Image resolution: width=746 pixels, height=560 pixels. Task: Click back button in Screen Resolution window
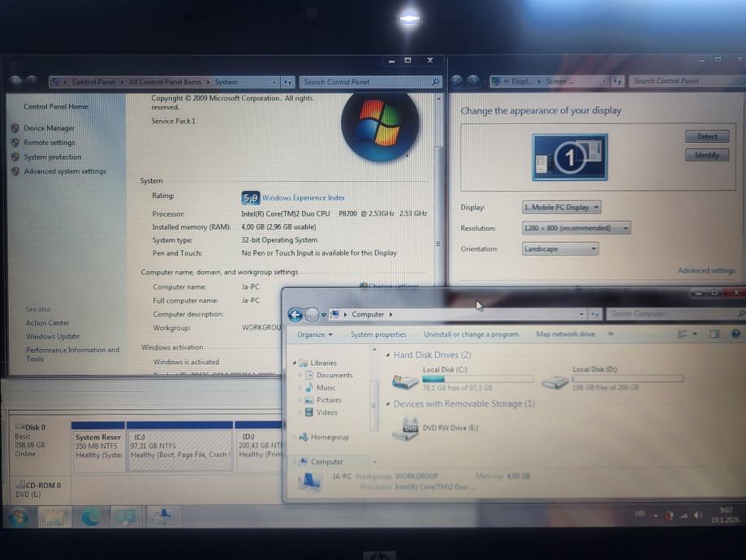457,81
